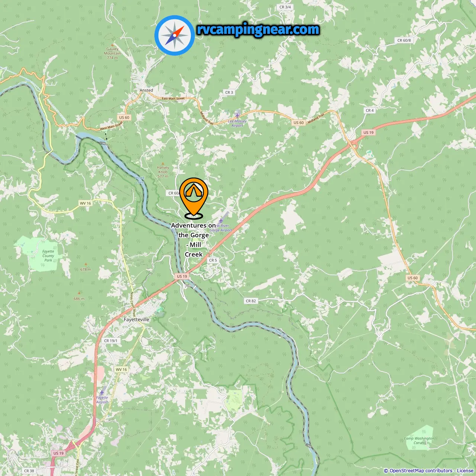The image size is (476, 476).
Task: Click the Camp Washington Carver label
Action: (419, 440)
